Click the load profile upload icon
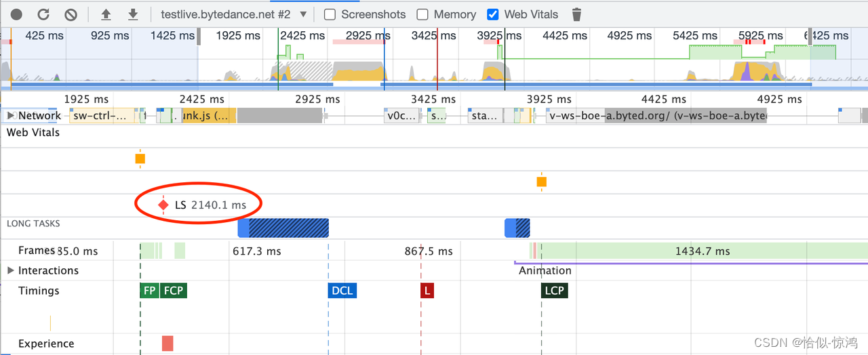 click(x=106, y=14)
